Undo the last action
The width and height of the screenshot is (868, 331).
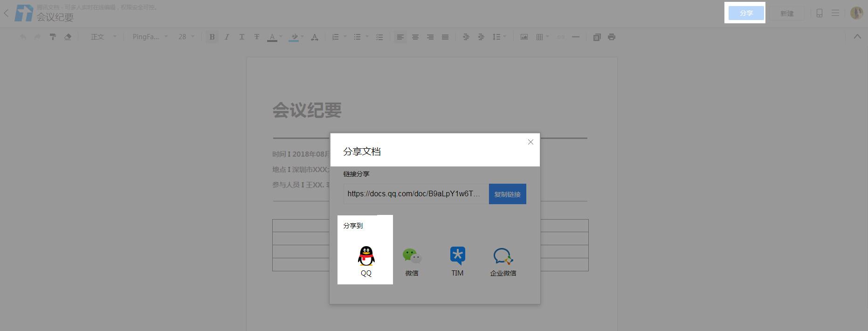[23, 37]
